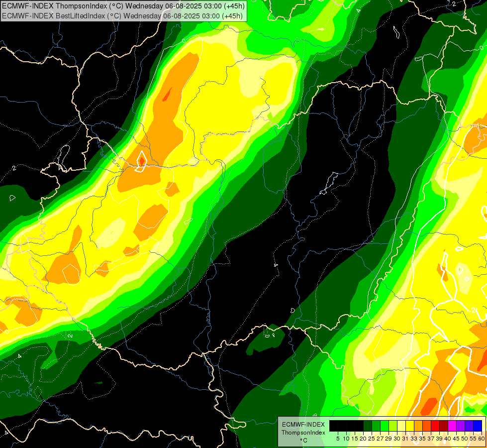
Task: Select the blue 55-60 legend swatch
Action: pos(478,426)
